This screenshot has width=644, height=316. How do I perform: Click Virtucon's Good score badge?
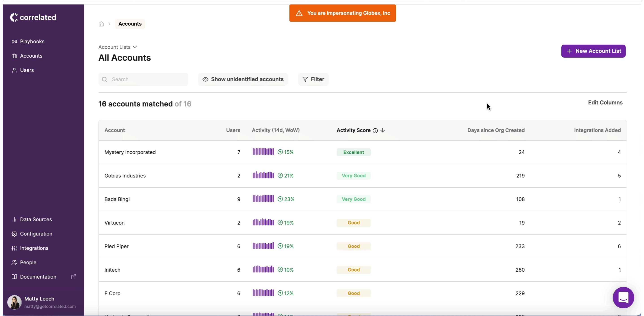click(x=353, y=223)
